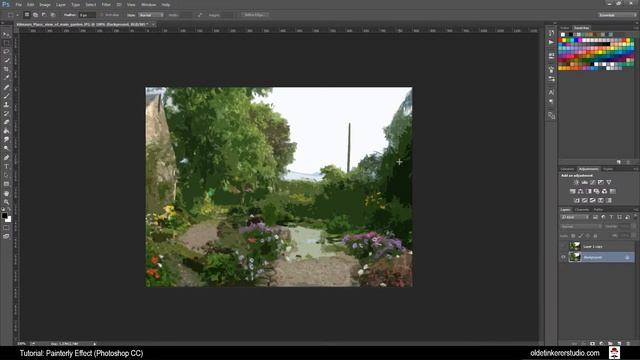Open the layer blend mode dropdown
This screenshot has width=640, height=360.
[581, 227]
